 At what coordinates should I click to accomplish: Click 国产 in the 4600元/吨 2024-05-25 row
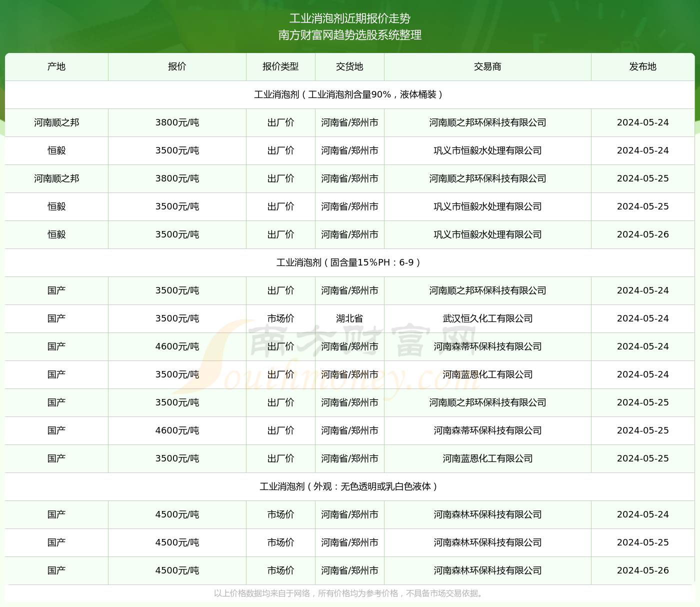coord(56,430)
